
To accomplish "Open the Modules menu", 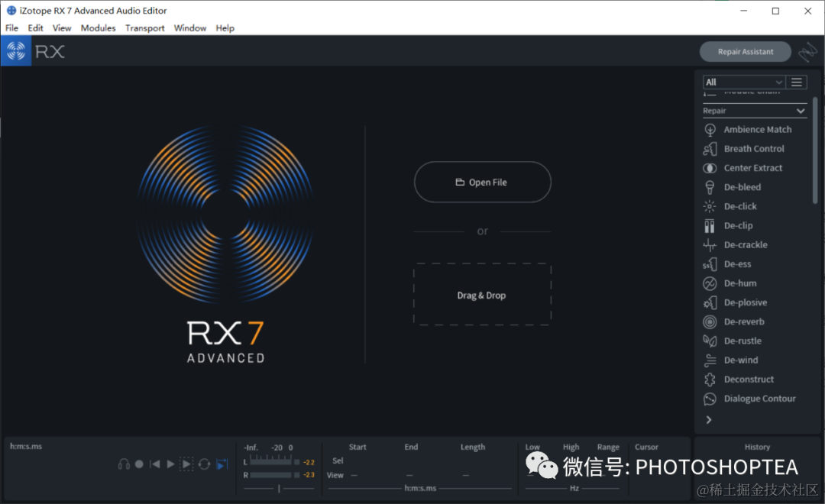I will [x=98, y=28].
